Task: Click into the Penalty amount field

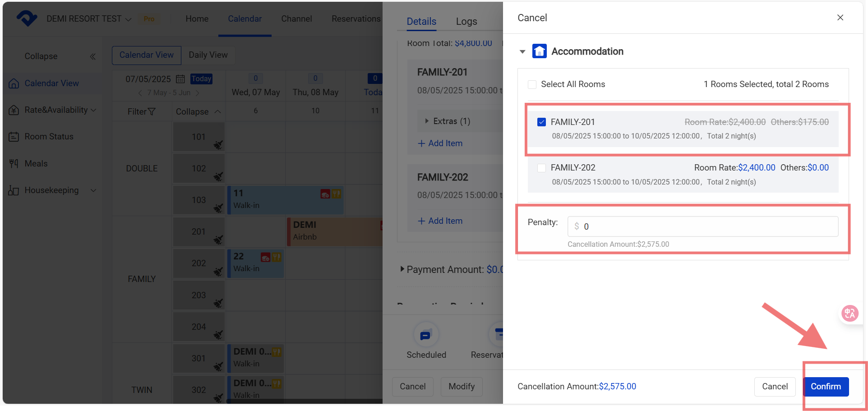Action: click(x=708, y=226)
